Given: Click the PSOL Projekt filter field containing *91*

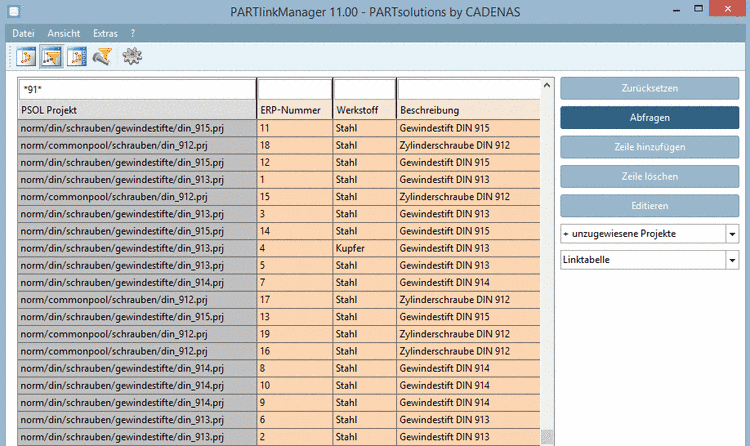Looking at the screenshot, I should [x=137, y=89].
